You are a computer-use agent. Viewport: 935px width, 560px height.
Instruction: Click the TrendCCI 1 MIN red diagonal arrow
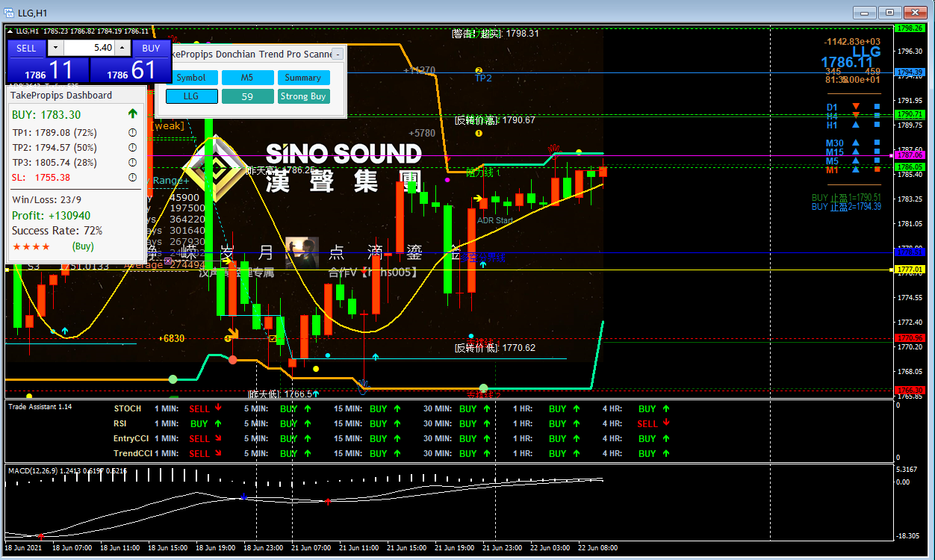[217, 452]
